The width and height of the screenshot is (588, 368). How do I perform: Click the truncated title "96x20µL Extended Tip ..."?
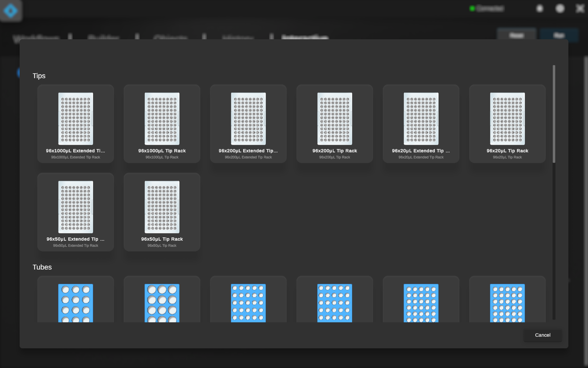tap(421, 151)
